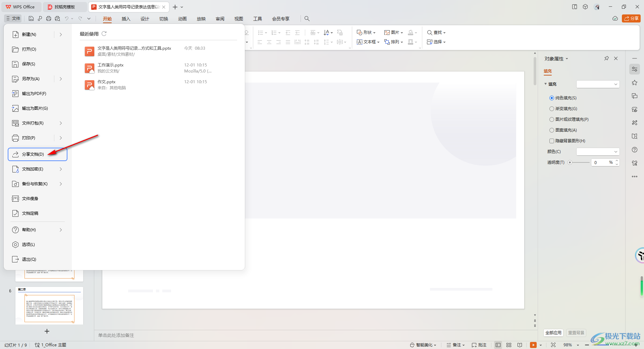Image resolution: width=644 pixels, height=349 pixels.
Task: Select Solid fill (纯色填充) radio button
Action: [x=552, y=98]
